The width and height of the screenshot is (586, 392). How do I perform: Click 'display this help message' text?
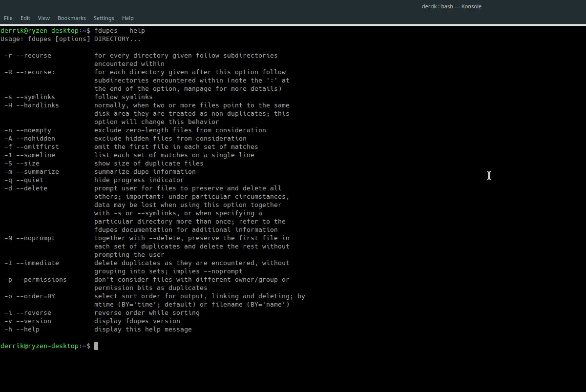pos(143,330)
